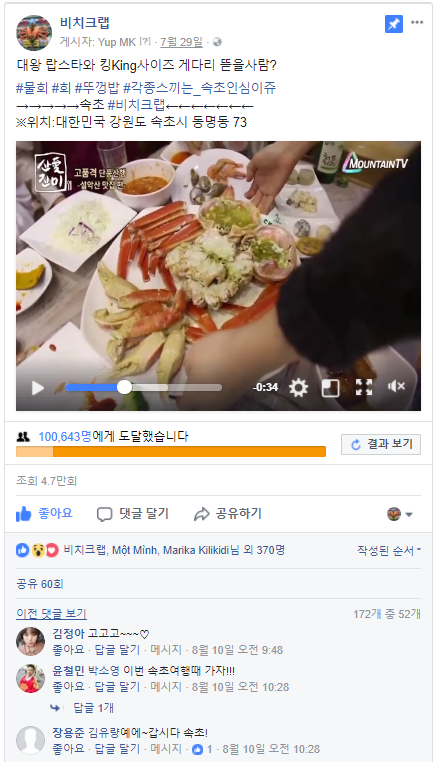The width and height of the screenshot is (439, 762).
Task: Click 비치크랩 page profile picture
Action: pyautogui.click(x=34, y=33)
